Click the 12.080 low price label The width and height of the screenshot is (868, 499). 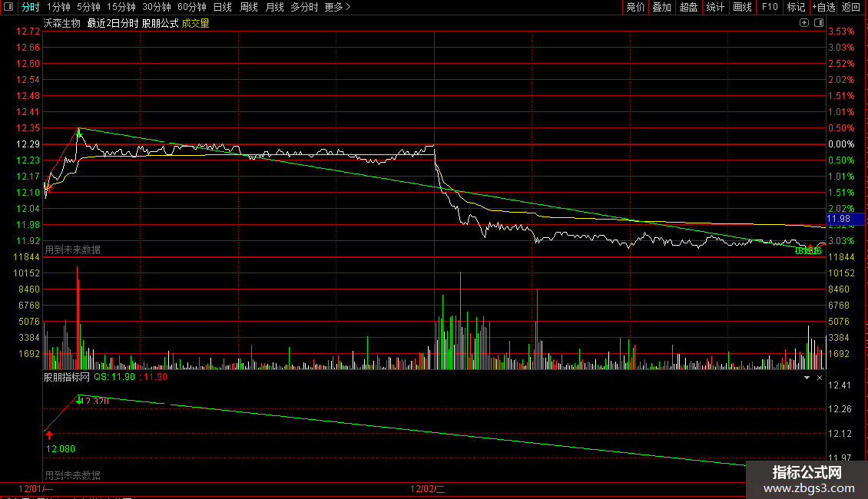tap(61, 449)
